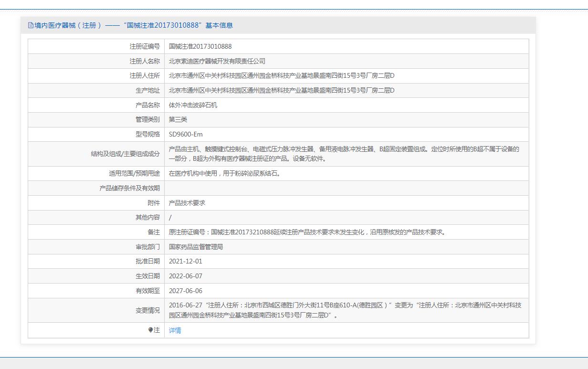This screenshot has width=588, height=369.
Task: Select company name 北京索迪医疗器械开发有限责任公司
Action: (217, 61)
